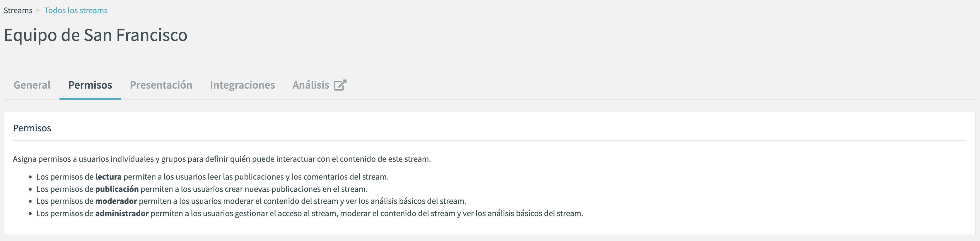Viewport: 980px width, 241px height.
Task: Click the Asigna permisos intro paragraph
Action: (222, 159)
